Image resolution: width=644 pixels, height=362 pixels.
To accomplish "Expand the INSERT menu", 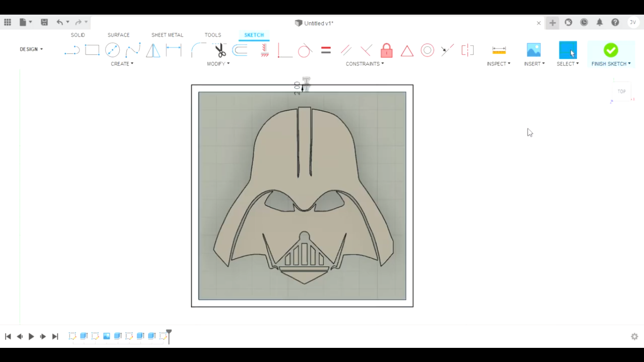I will [x=534, y=64].
